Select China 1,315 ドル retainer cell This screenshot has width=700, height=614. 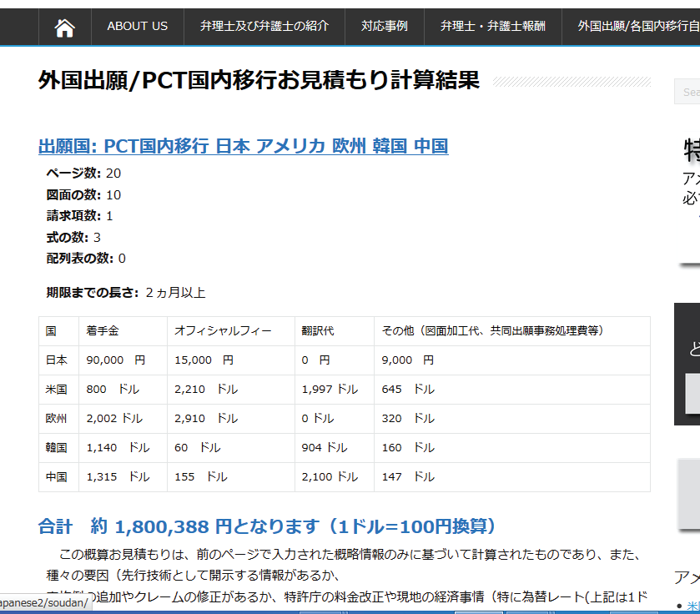123,477
